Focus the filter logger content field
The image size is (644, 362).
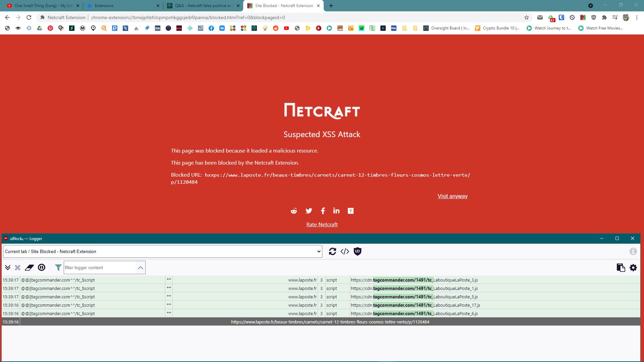tap(100, 267)
